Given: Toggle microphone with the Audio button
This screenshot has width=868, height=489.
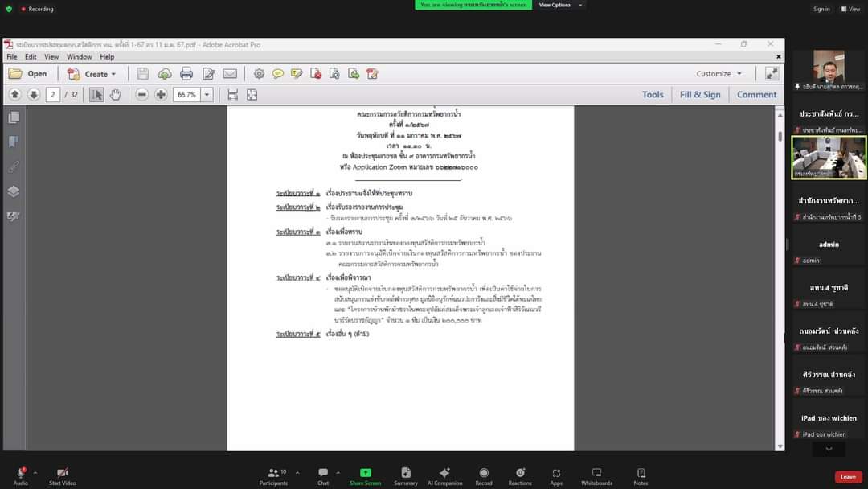Looking at the screenshot, I should coord(20,475).
